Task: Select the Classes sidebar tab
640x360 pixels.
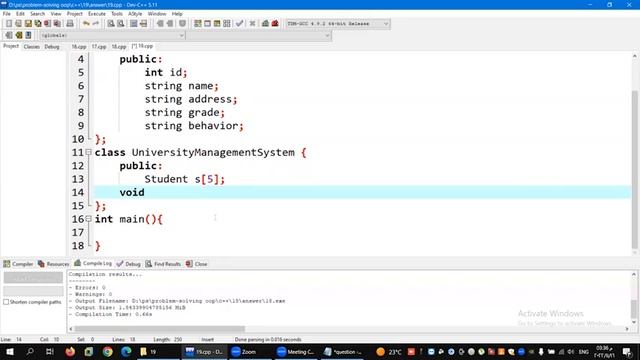Action: click(31, 47)
